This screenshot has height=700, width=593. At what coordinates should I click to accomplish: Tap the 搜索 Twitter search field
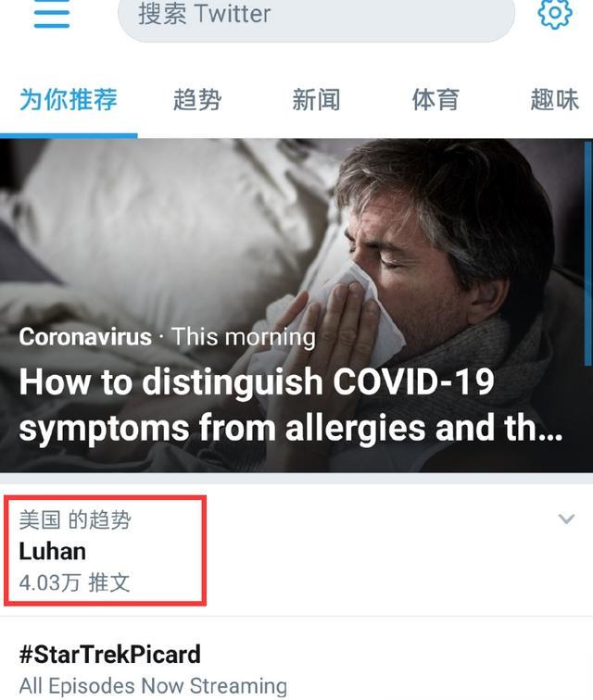(x=316, y=16)
